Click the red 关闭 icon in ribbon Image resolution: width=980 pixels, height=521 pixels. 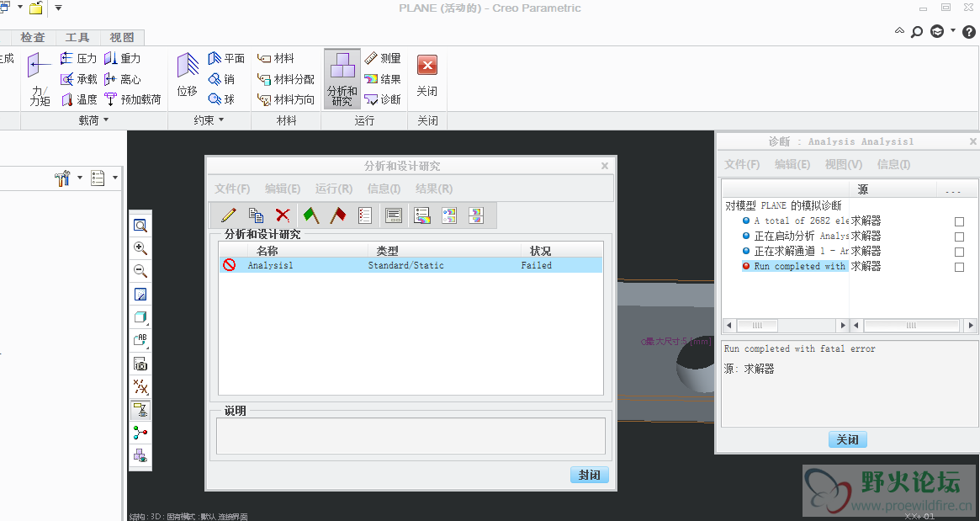tap(426, 66)
